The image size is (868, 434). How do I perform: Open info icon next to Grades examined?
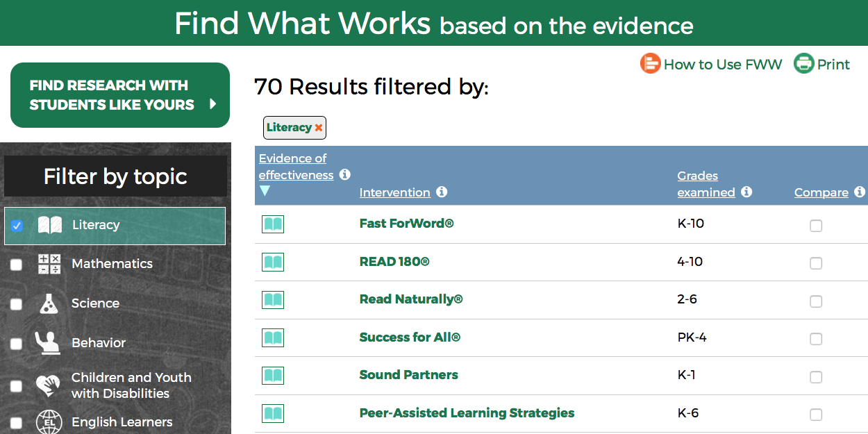(x=746, y=192)
